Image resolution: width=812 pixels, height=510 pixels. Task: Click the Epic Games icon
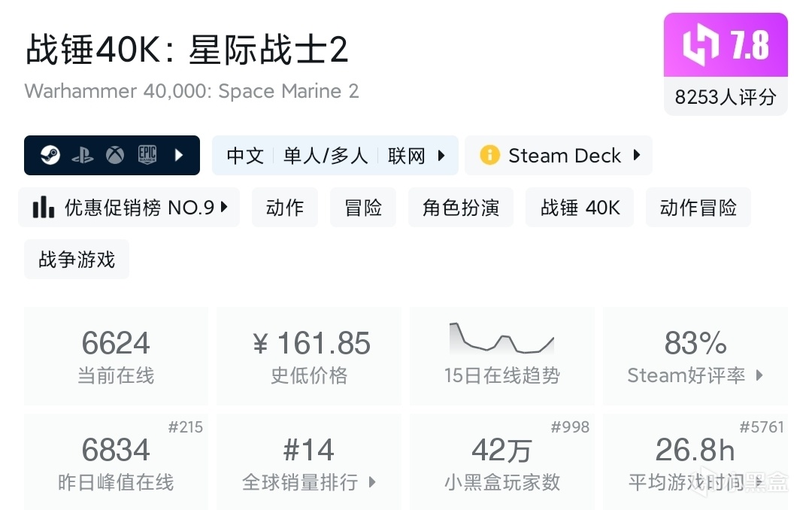[x=147, y=156]
